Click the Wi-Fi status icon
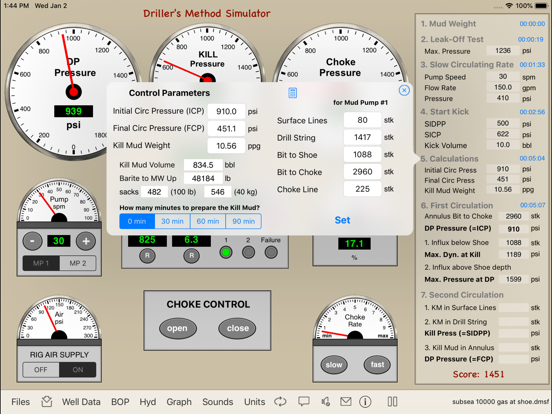552x414 pixels. coord(509,6)
